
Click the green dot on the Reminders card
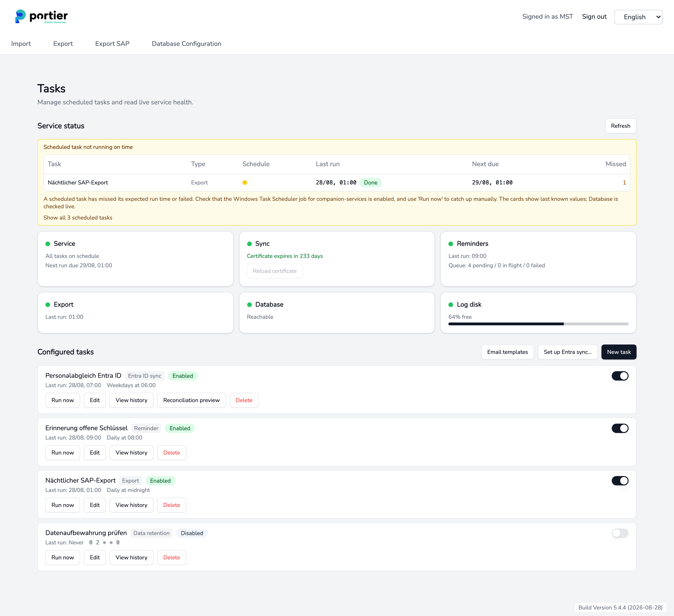451,244
